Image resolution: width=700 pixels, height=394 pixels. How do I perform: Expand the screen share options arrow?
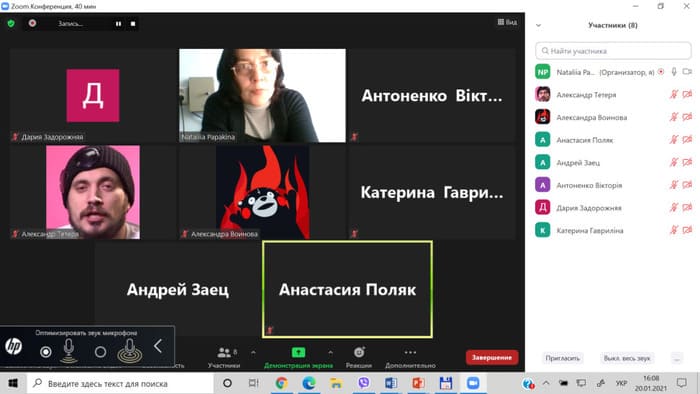pyautogui.click(x=330, y=353)
